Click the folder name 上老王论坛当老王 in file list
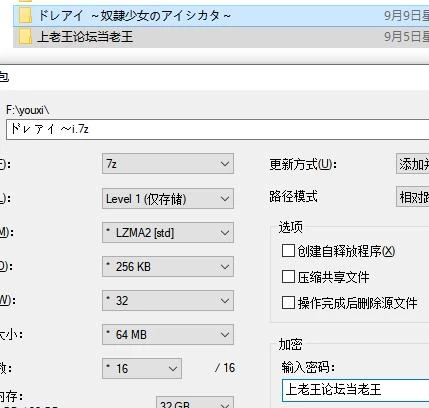The width and height of the screenshot is (429, 408). pyautogui.click(x=85, y=37)
